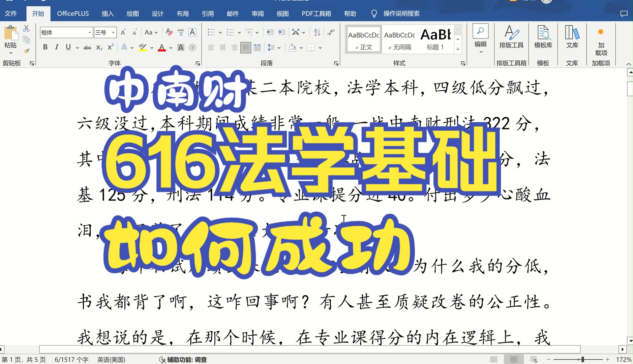Toggle justified alignment button
The width and height of the screenshot is (633, 364).
point(246,48)
